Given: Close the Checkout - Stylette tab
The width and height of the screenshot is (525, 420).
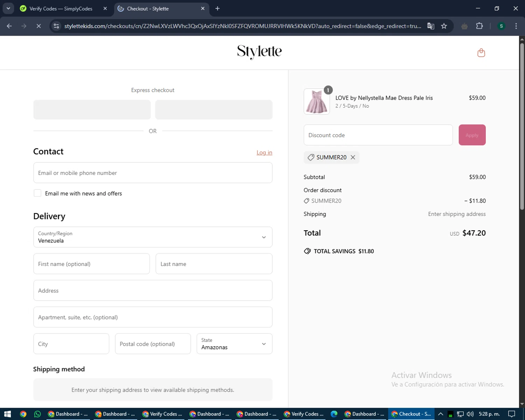Looking at the screenshot, I should point(203,8).
